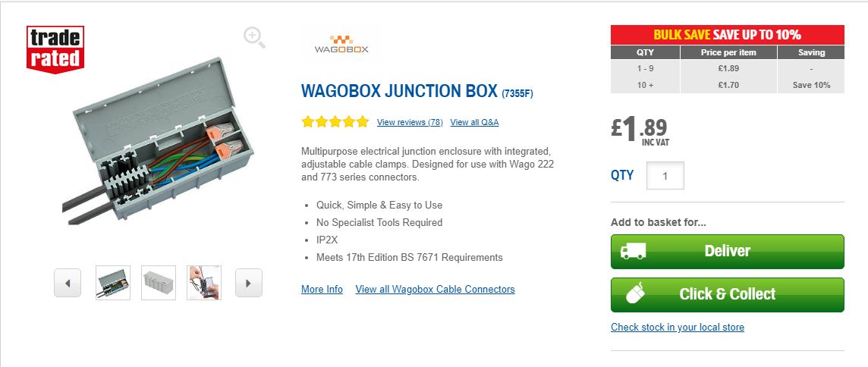Check stock in your local store
868x367 pixels.
click(x=677, y=328)
